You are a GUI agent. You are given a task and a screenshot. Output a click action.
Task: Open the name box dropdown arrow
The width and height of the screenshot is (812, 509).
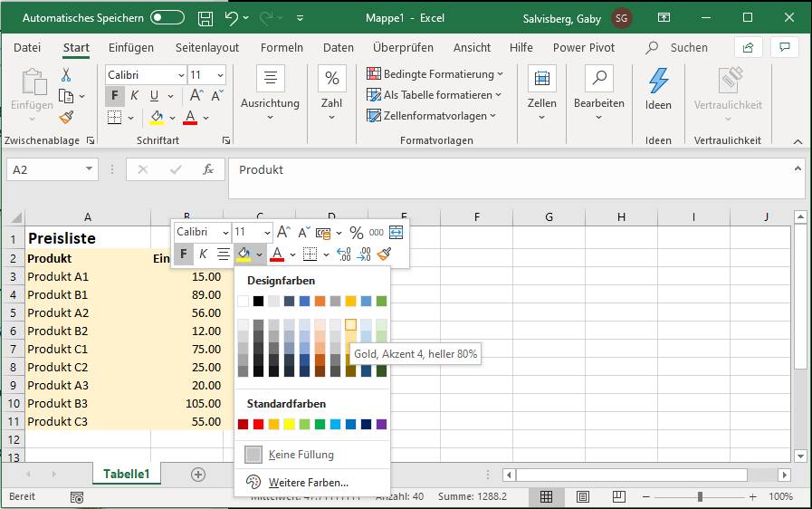click(x=89, y=169)
